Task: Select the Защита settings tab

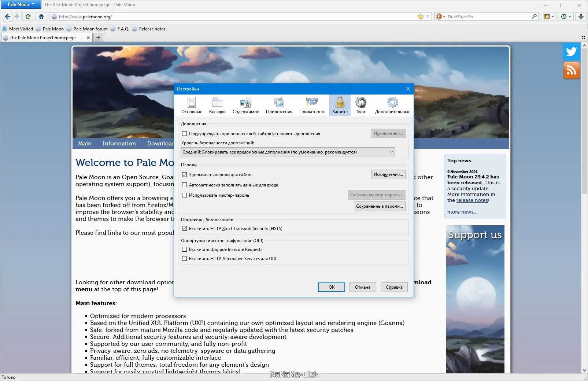Action: [x=340, y=105]
